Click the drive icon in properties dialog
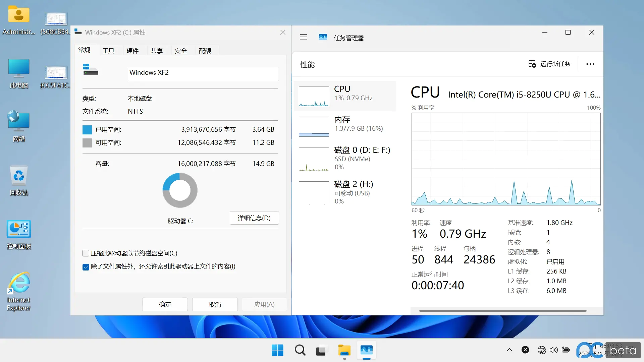Viewport: 644px width, 362px height. point(91,69)
